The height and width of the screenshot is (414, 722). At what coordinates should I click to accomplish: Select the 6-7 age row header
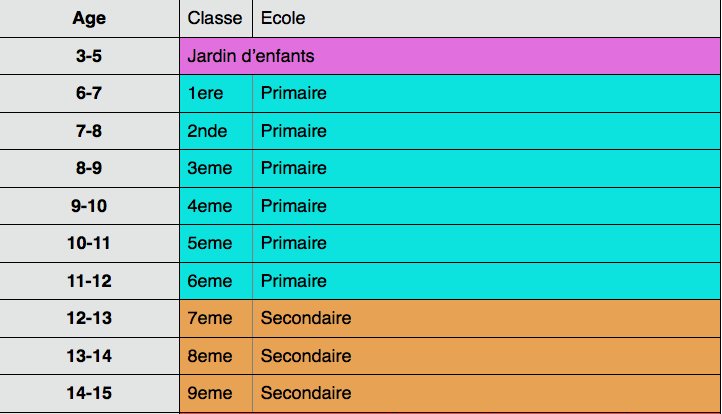89,94
